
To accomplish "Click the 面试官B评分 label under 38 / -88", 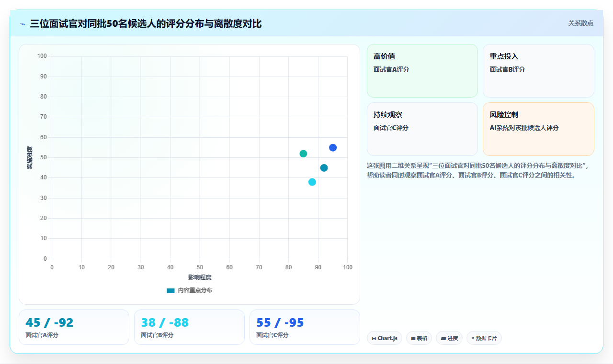I will [157, 335].
